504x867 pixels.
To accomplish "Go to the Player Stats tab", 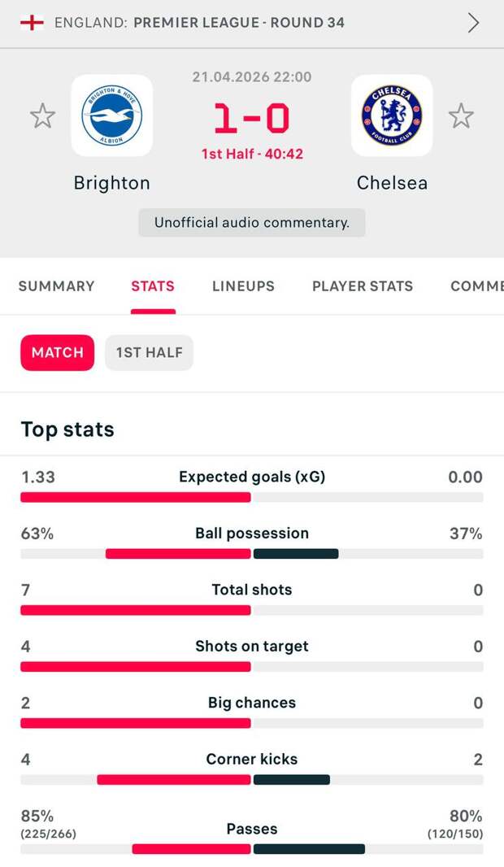I will (363, 286).
